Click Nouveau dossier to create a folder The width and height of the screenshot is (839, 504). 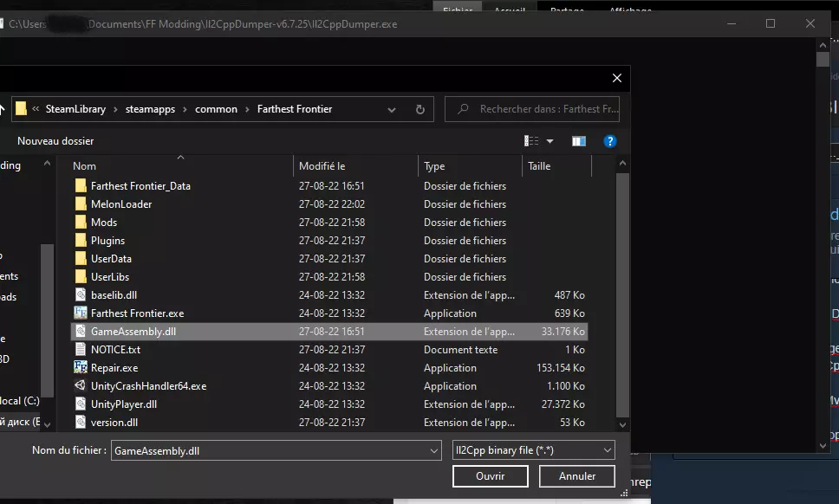point(55,141)
